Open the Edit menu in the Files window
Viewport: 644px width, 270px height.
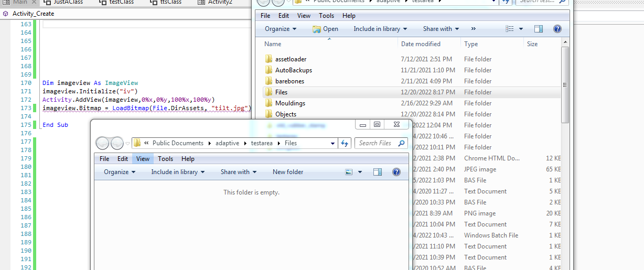tap(123, 159)
